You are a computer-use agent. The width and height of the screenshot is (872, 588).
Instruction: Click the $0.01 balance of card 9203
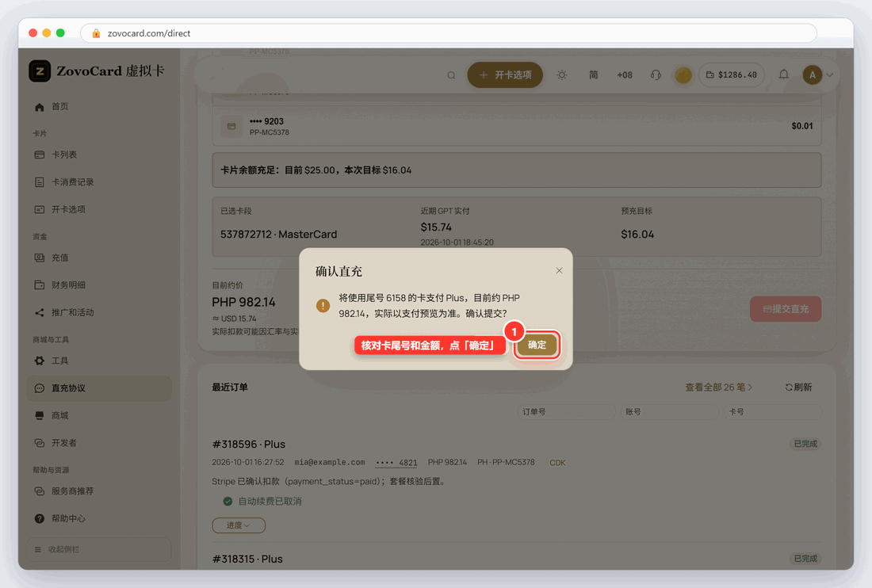click(x=802, y=126)
